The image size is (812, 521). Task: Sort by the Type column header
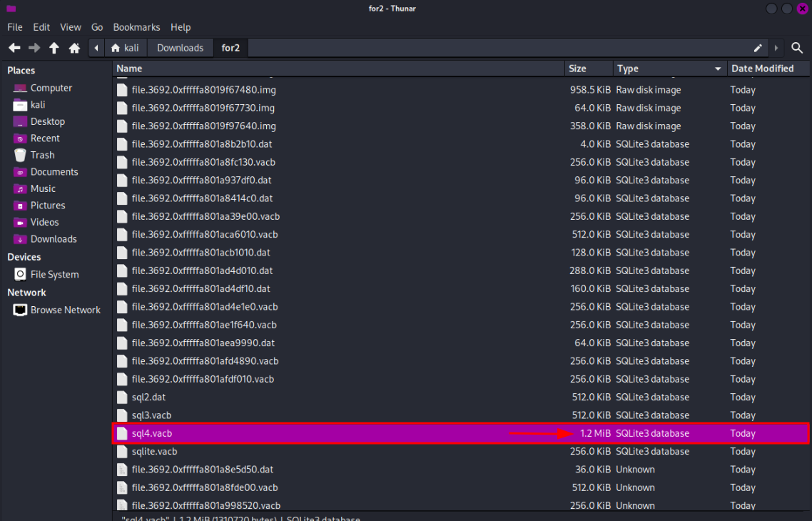[x=670, y=69]
